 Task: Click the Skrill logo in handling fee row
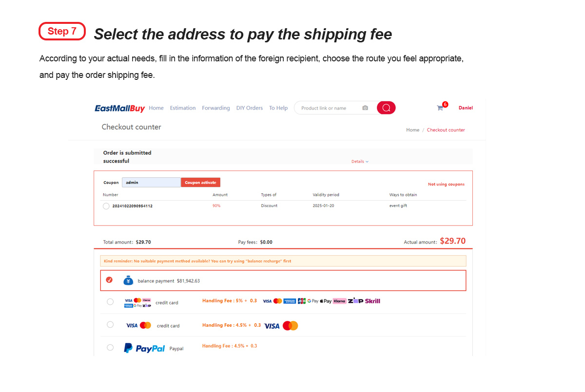tap(372, 301)
